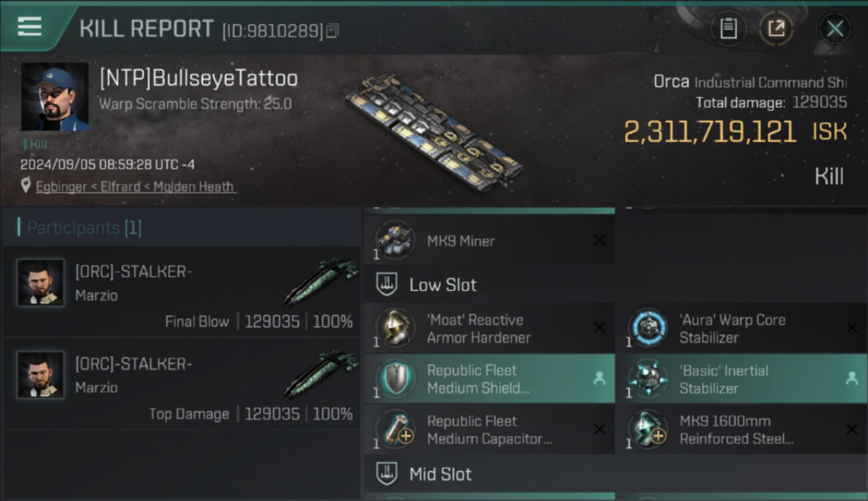Collapse the Low Slot section
The height and width of the screenshot is (501, 868).
[443, 285]
